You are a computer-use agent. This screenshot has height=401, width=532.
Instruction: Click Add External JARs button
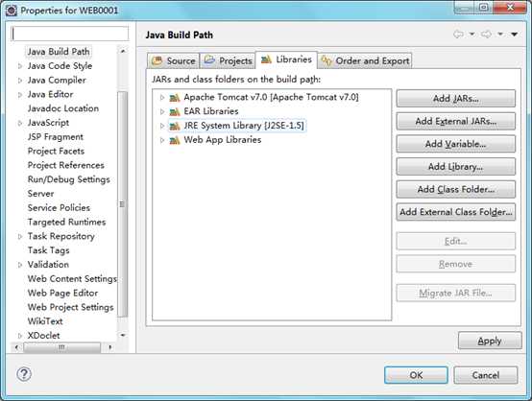pyautogui.click(x=456, y=121)
